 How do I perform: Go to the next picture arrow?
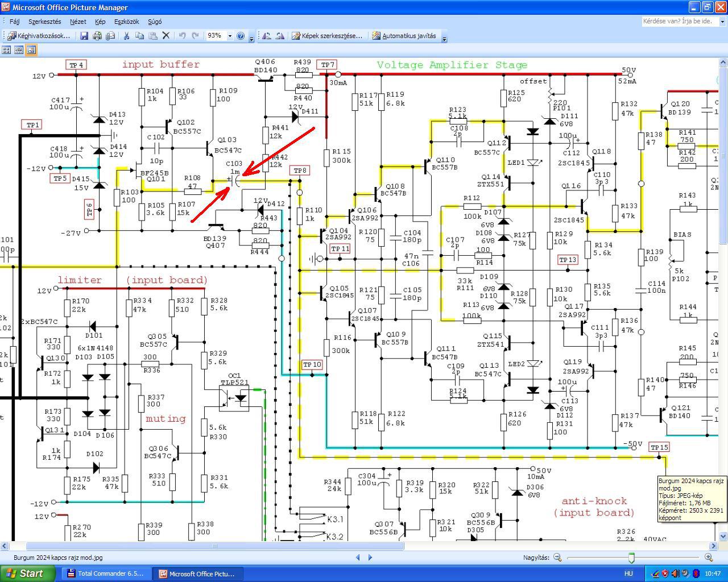click(370, 558)
